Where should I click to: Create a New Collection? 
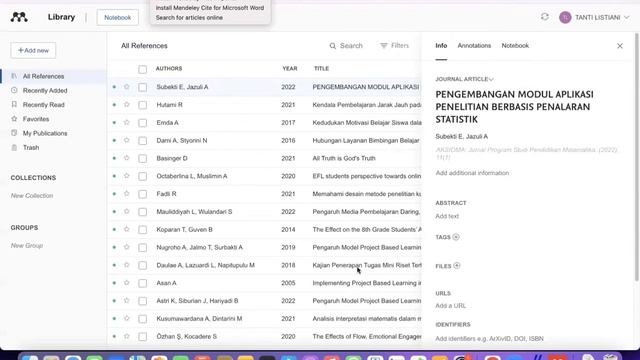click(32, 196)
